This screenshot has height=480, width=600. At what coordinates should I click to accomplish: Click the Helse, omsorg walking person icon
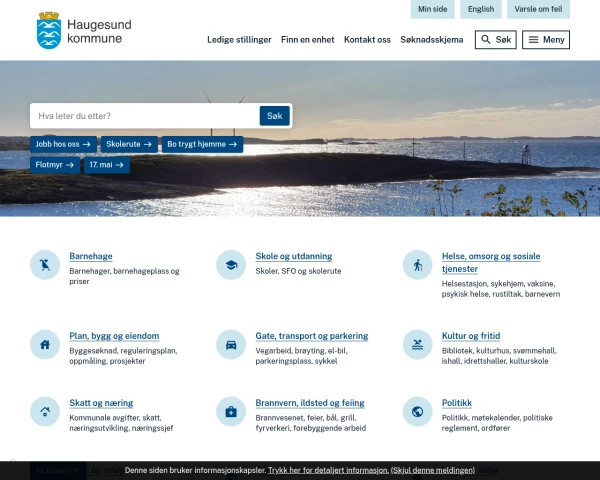coord(417,265)
